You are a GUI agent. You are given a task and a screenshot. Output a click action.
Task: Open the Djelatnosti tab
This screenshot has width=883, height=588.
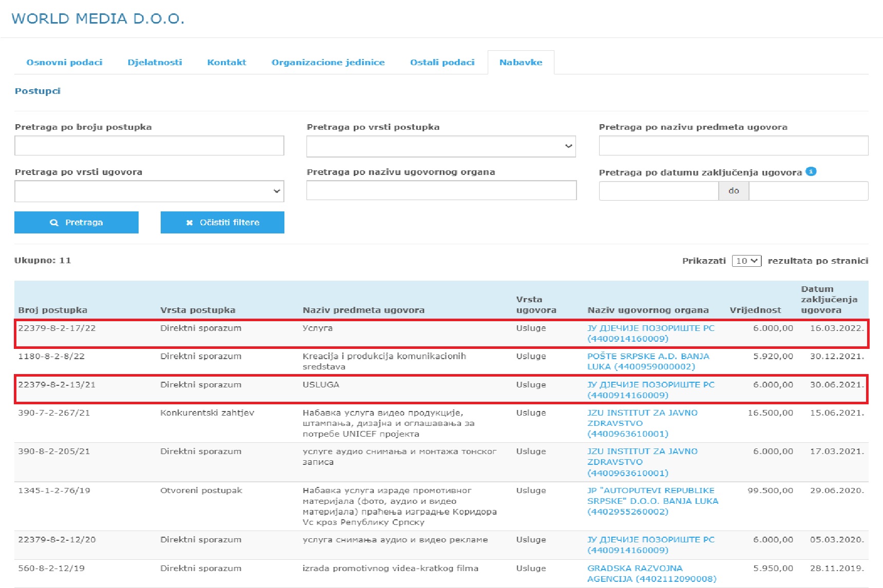click(x=155, y=62)
